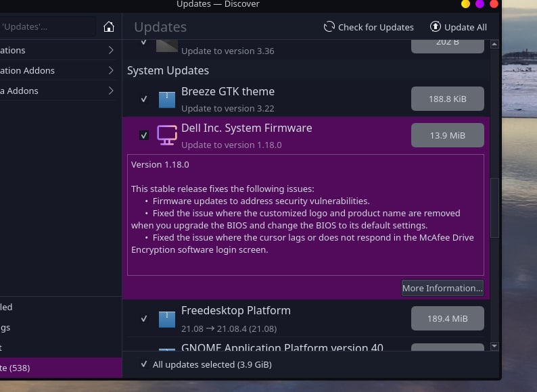Click the Freedesktop Platform package icon

pos(167,319)
